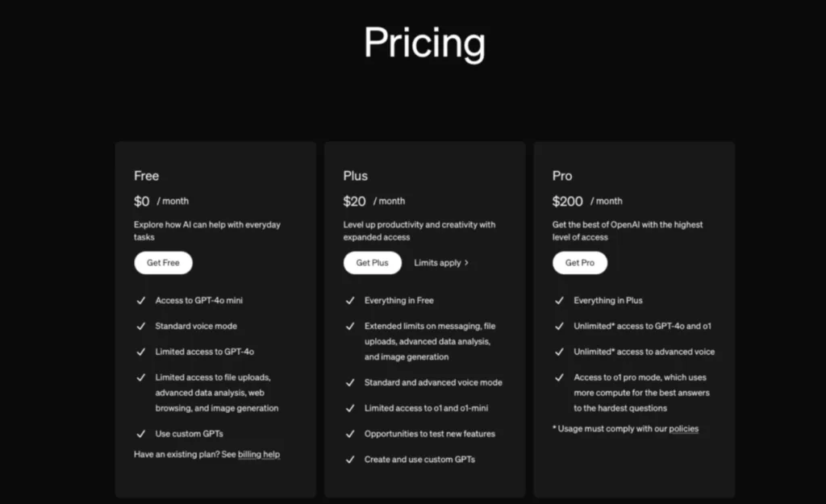Click the Plus plan $20 price
This screenshot has height=504, width=826.
click(355, 202)
